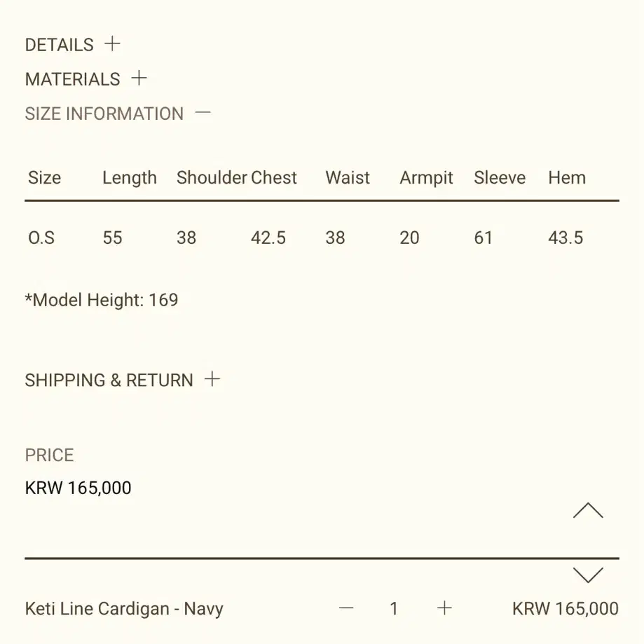Click the Shoulder column header
The height and width of the screenshot is (644, 644).
click(212, 177)
